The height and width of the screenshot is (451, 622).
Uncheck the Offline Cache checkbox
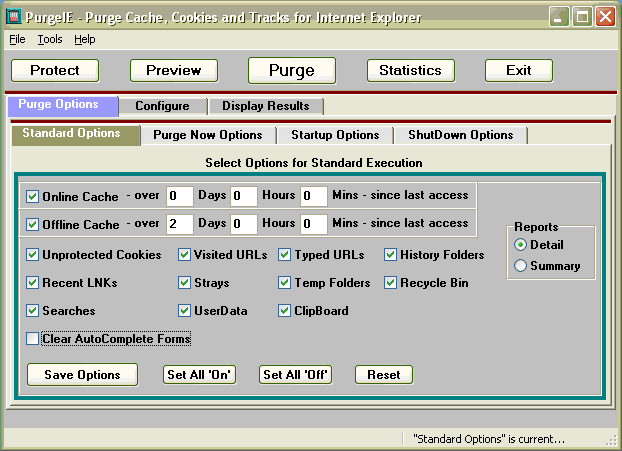pyautogui.click(x=32, y=224)
